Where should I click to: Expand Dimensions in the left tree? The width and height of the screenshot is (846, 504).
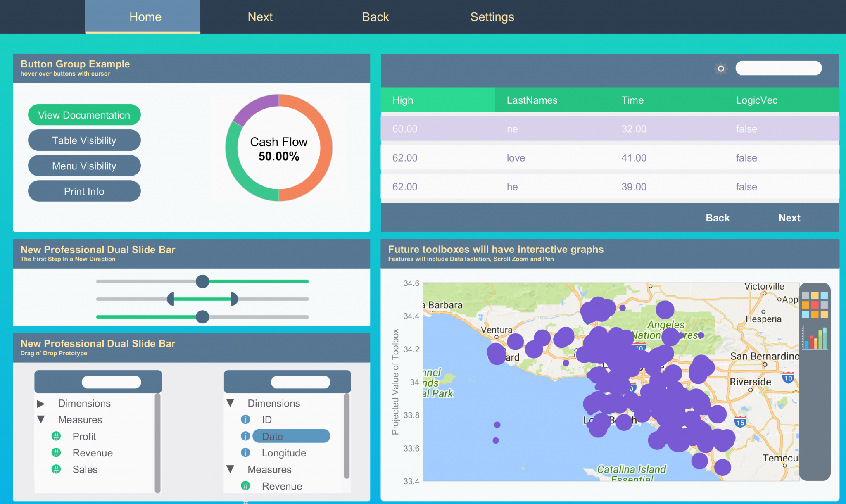(x=41, y=403)
